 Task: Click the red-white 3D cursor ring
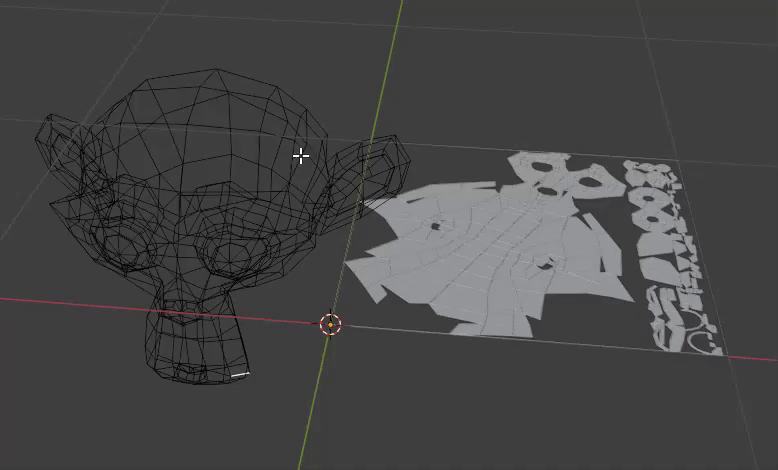[x=330, y=325]
